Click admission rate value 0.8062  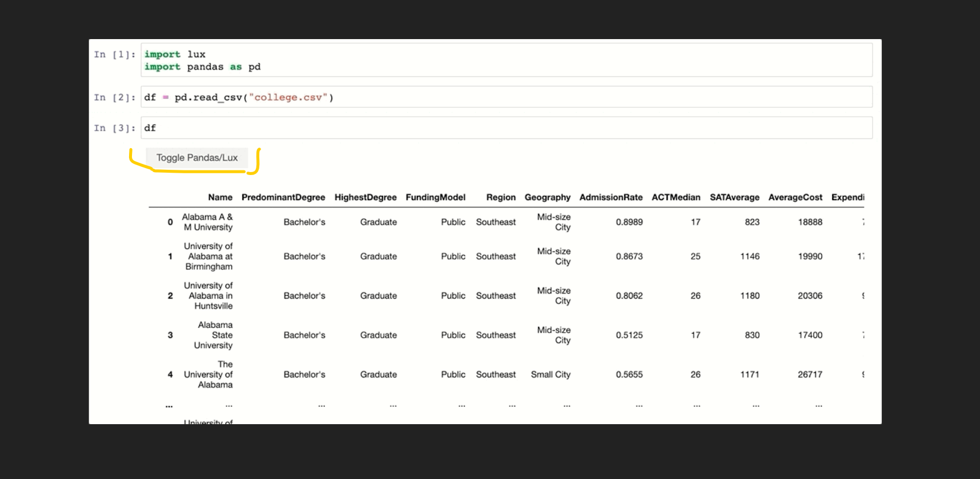coord(629,296)
